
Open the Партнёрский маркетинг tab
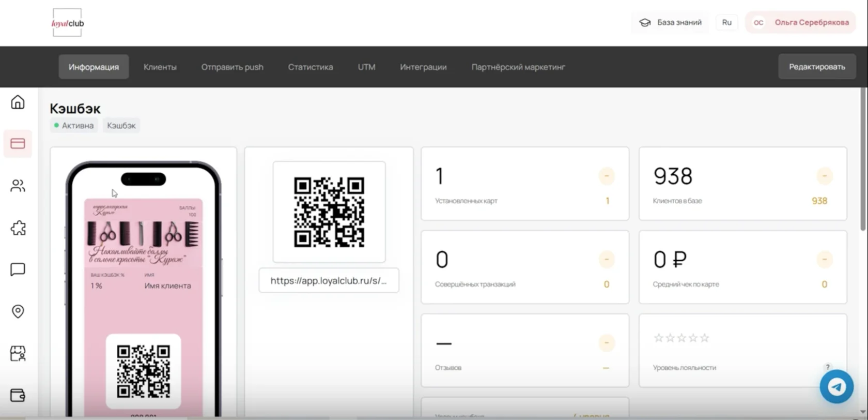coord(518,67)
